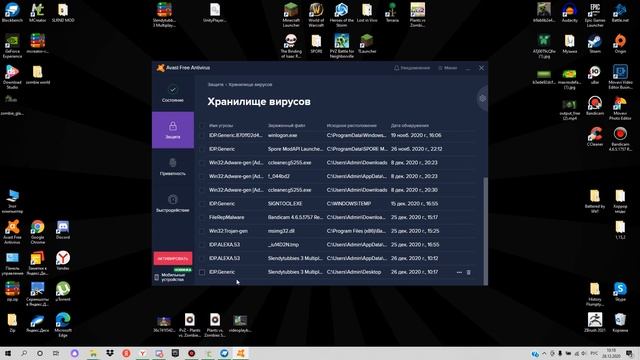Click the Активировать red button
The image size is (640, 360).
point(173,258)
